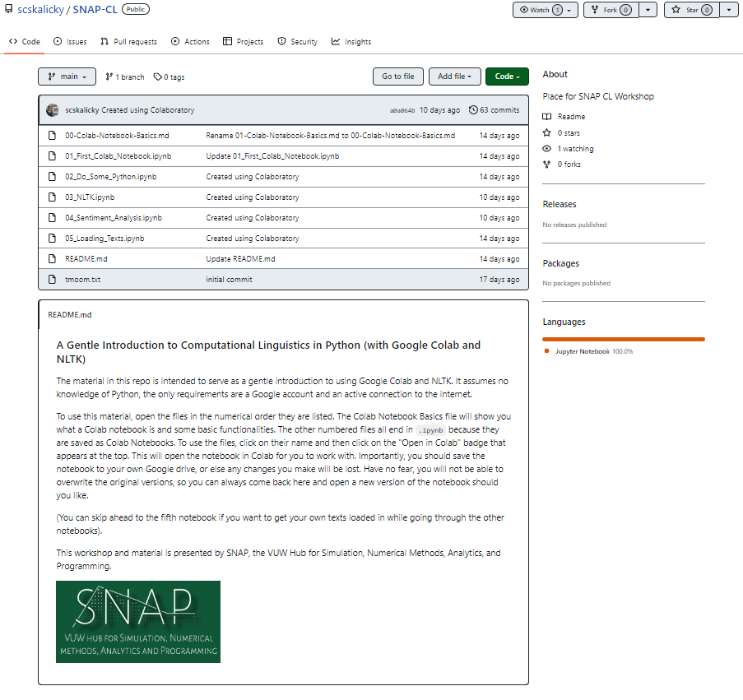Click the scskalicky avatar in commit bar
Screen dimensions: 743x700
tap(53, 110)
